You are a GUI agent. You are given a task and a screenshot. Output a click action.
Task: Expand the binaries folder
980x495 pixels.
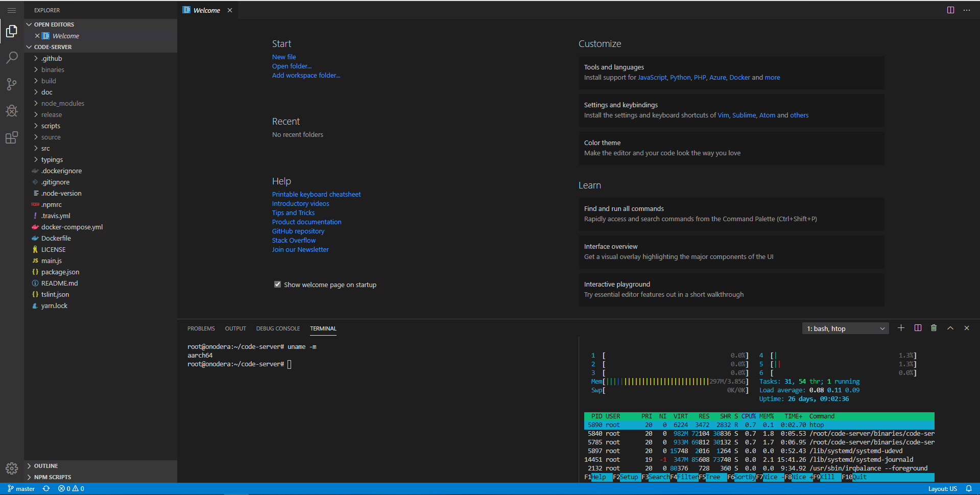point(100,70)
